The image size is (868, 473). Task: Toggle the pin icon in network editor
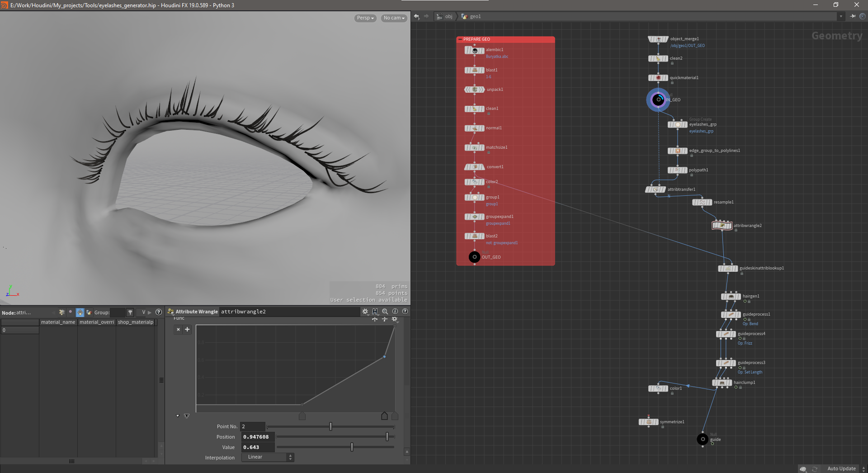853,16
